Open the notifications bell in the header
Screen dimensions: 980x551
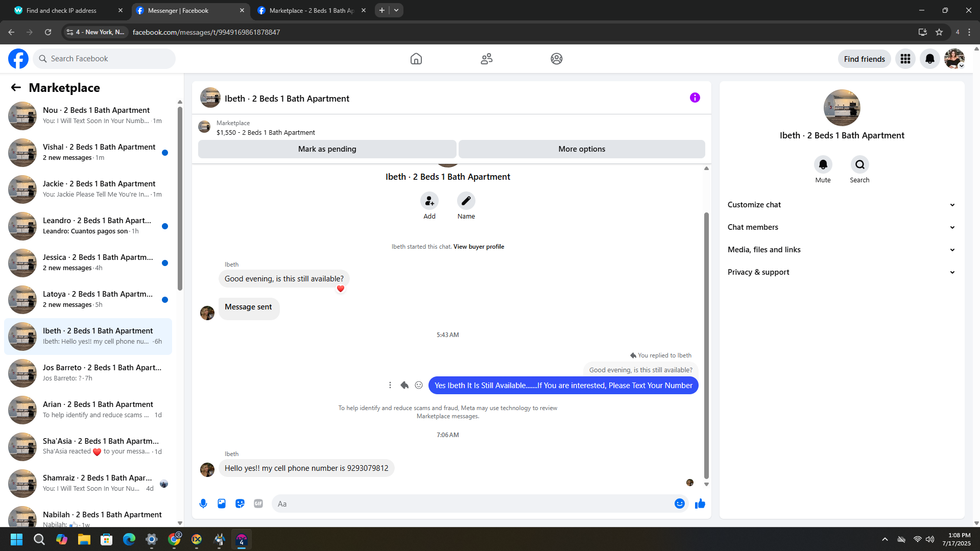pyautogui.click(x=930, y=59)
